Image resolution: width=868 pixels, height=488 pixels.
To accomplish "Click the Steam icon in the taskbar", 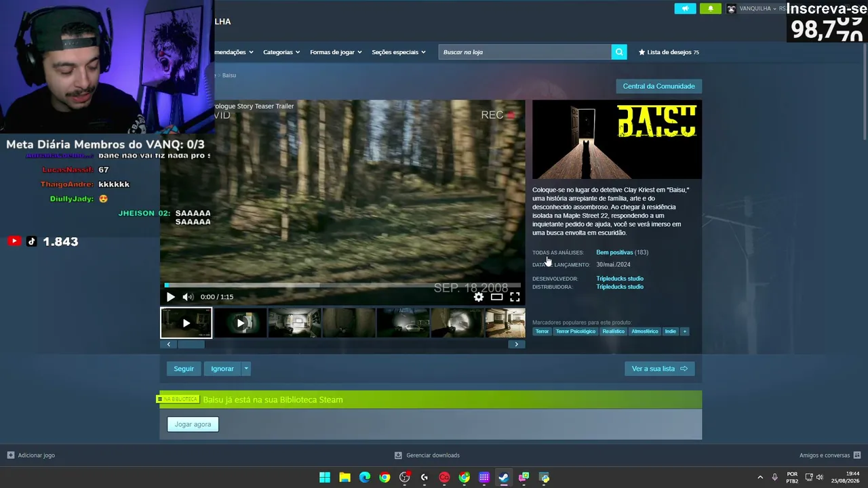I will pos(504,477).
